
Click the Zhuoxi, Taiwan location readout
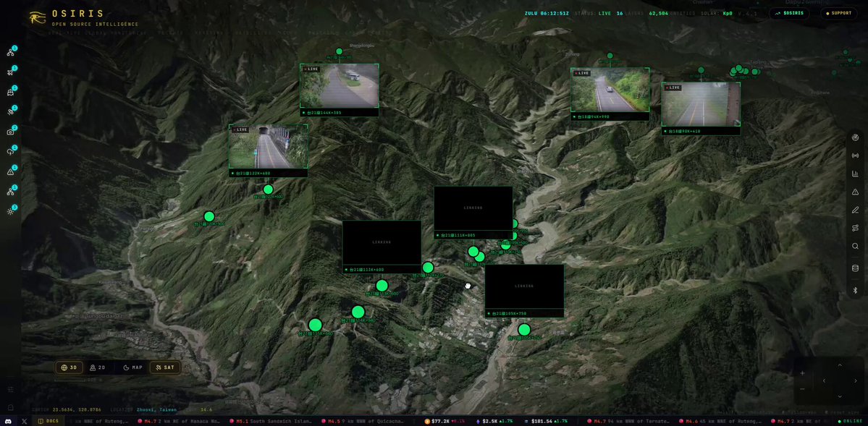coord(156,410)
